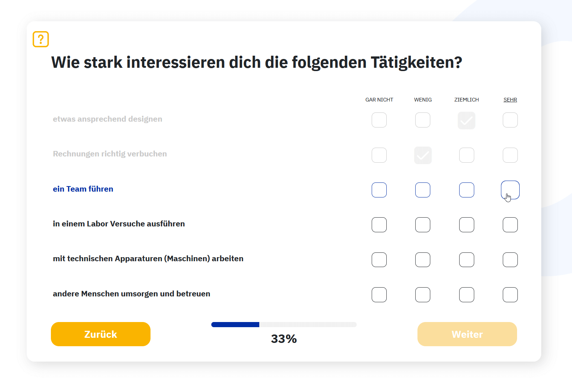Click the Weiter button
The width and height of the screenshot is (572, 392).
pyautogui.click(x=467, y=334)
